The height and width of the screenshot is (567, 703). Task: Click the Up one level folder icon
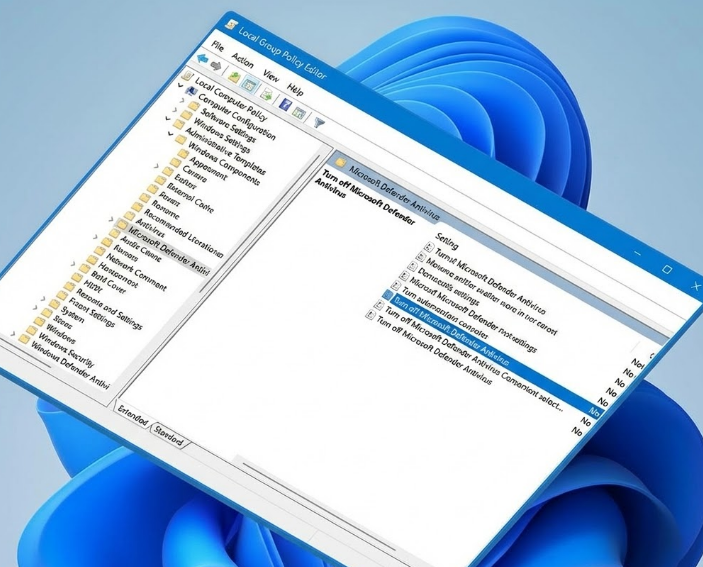tap(234, 76)
